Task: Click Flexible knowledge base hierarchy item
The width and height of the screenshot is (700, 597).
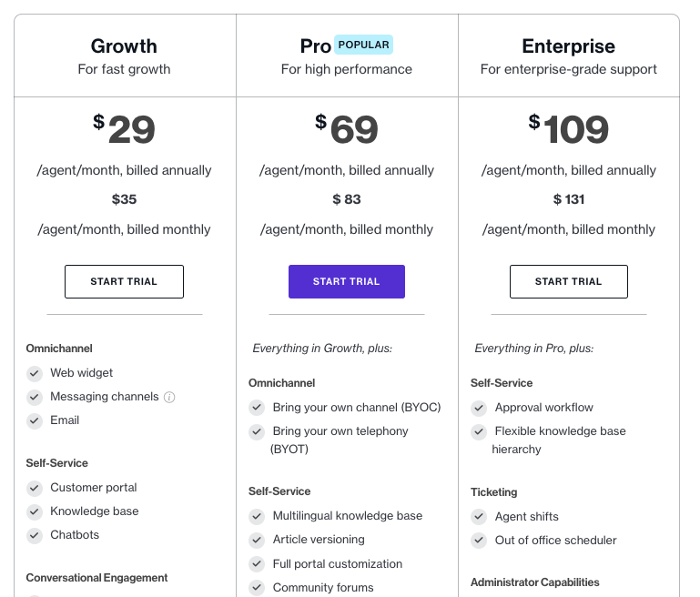Action: click(560, 431)
